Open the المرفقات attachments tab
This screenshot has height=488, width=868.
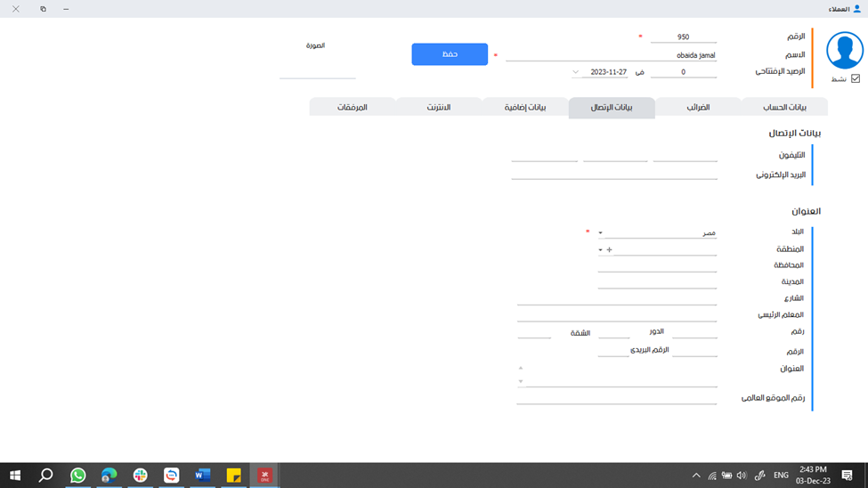352,108
